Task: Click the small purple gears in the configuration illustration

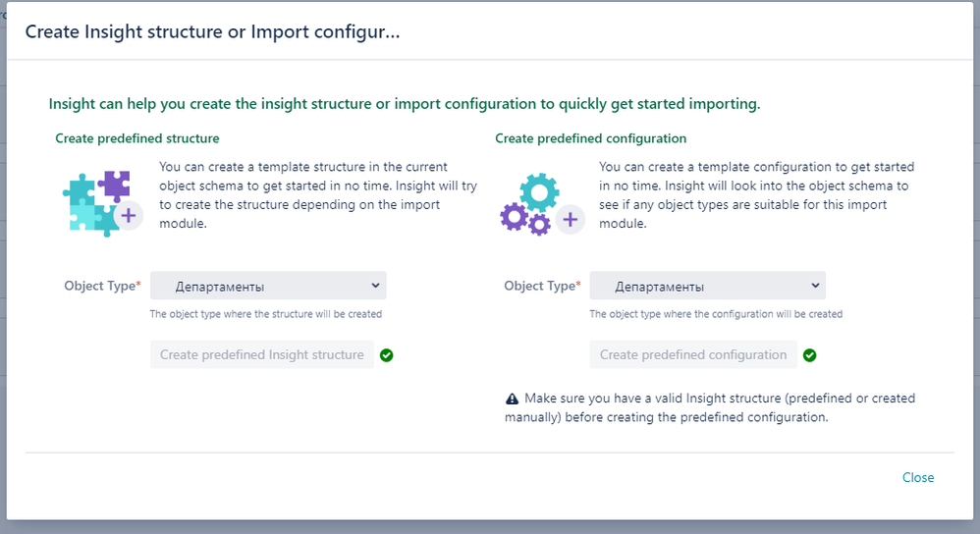Action: click(x=525, y=220)
